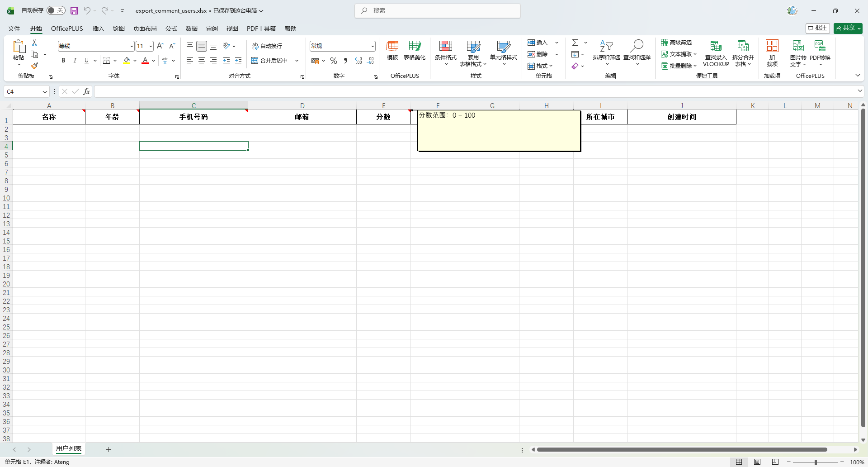Open the Name Box dropdown arrow
868x467 pixels.
tap(45, 92)
